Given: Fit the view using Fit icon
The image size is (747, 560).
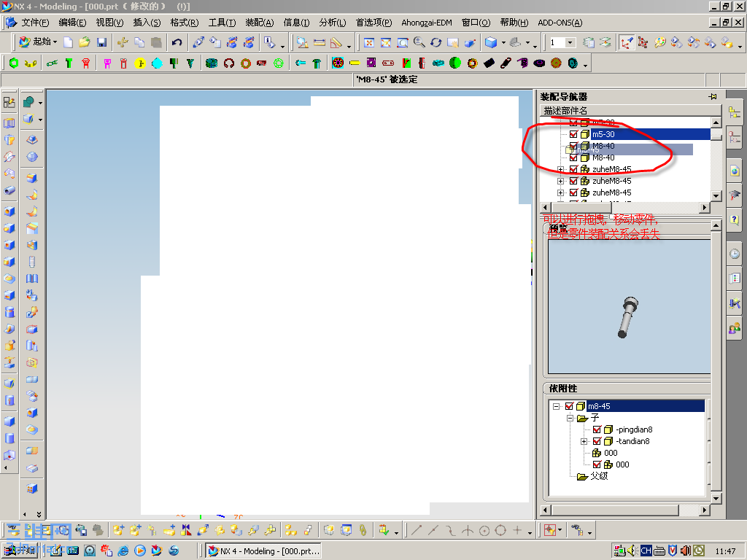Looking at the screenshot, I should [368, 42].
